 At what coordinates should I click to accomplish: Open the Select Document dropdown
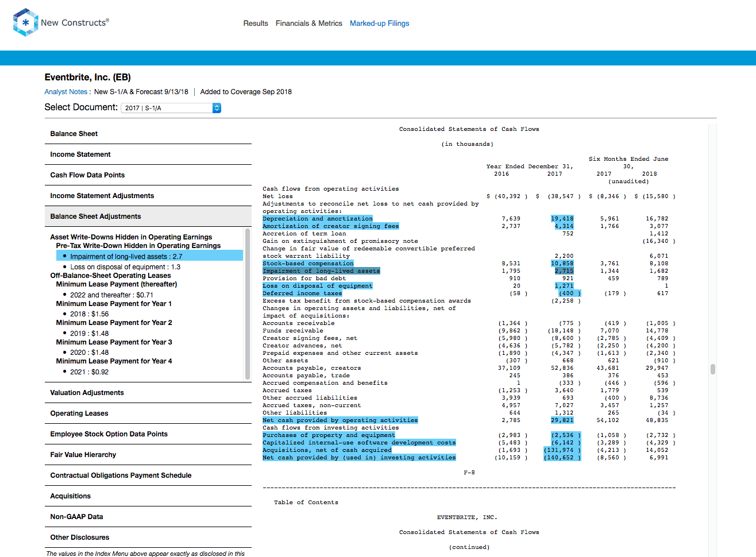click(171, 108)
